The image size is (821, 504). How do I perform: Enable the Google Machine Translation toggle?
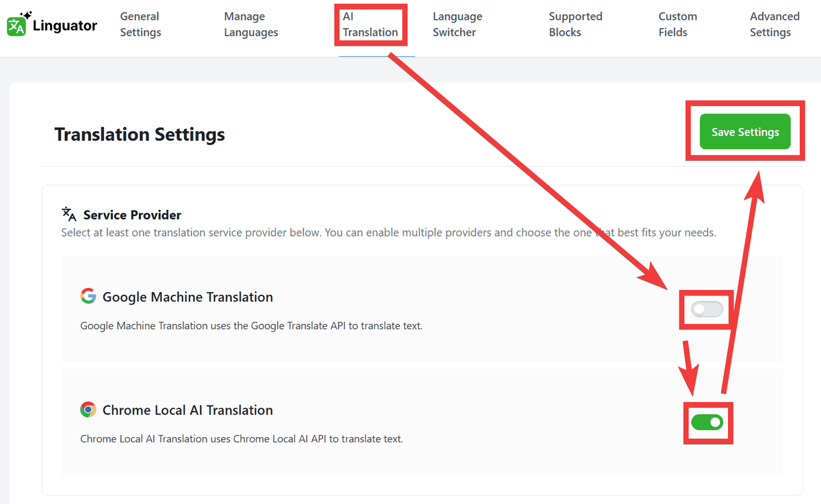[x=707, y=310]
